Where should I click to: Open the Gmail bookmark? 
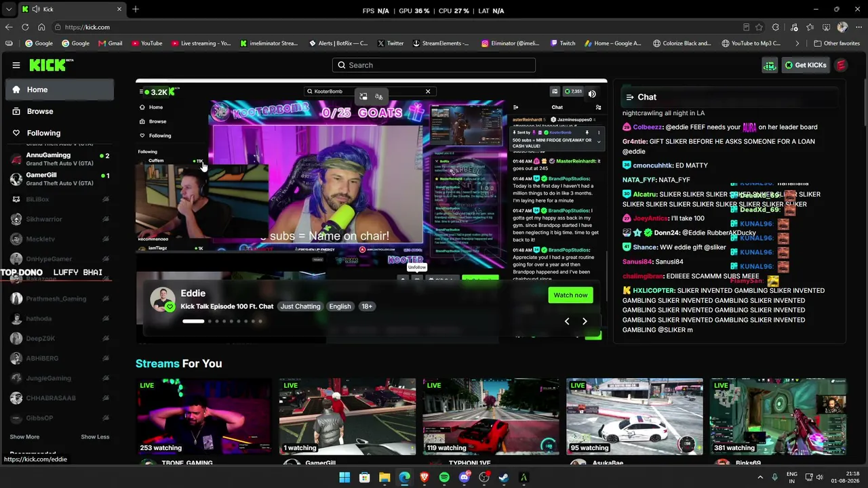coord(110,43)
